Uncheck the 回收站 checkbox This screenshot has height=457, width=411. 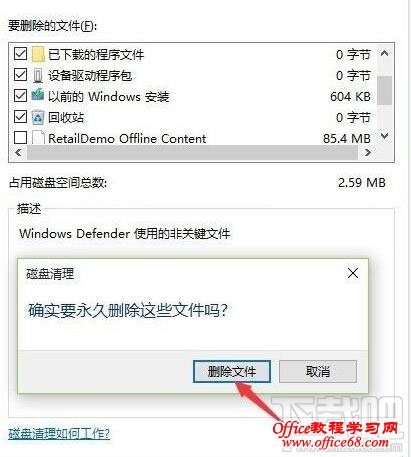tap(20, 117)
